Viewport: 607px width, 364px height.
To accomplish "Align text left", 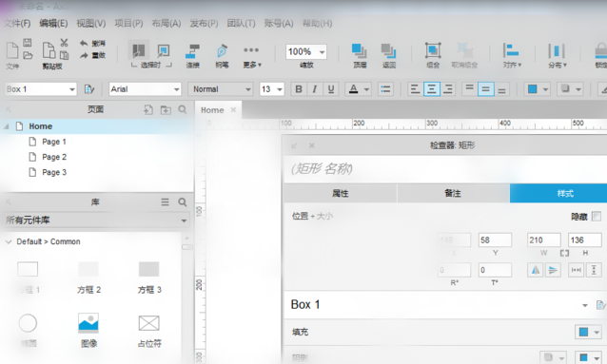I will tap(415, 89).
